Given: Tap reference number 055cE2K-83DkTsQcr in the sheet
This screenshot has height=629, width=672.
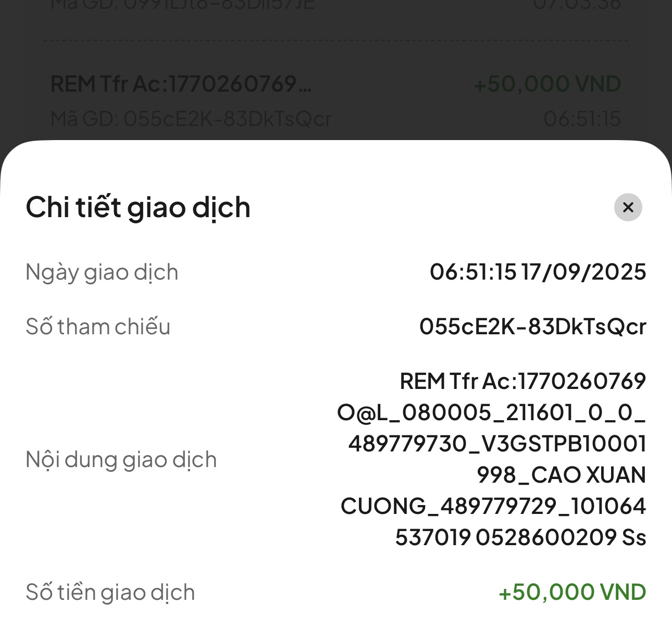Looking at the screenshot, I should [x=532, y=327].
